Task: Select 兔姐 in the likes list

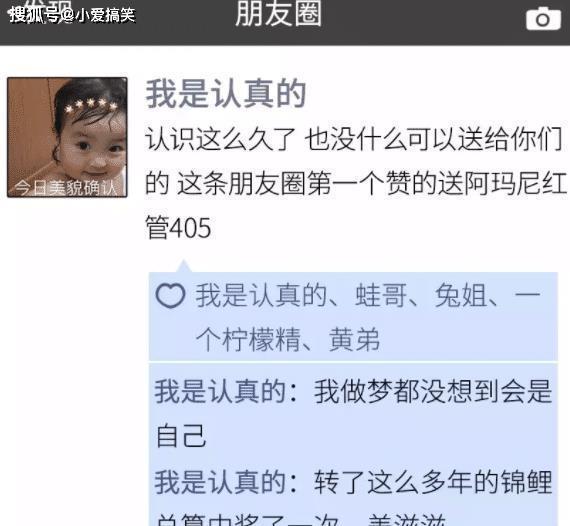Action: 461,295
